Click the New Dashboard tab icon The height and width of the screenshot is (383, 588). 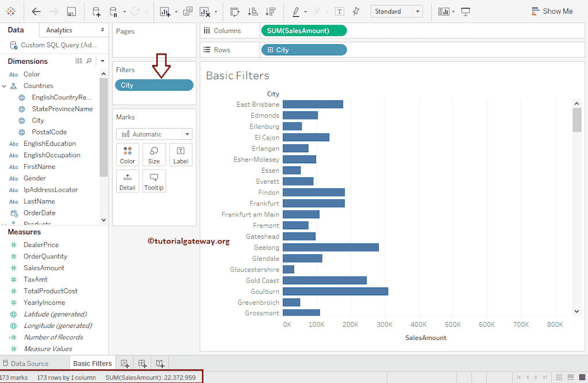(x=142, y=363)
